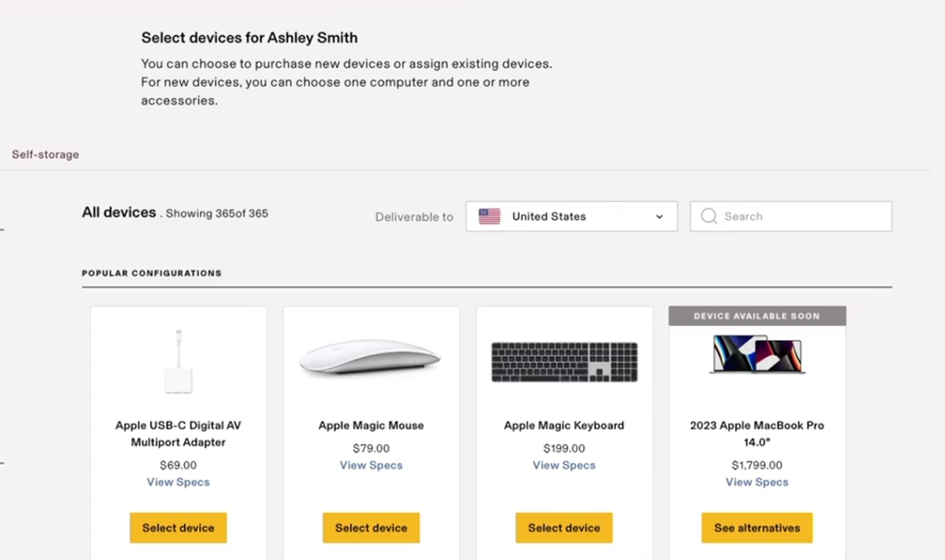Select device for Apple Magic Mouse
945x560 pixels.
(371, 528)
